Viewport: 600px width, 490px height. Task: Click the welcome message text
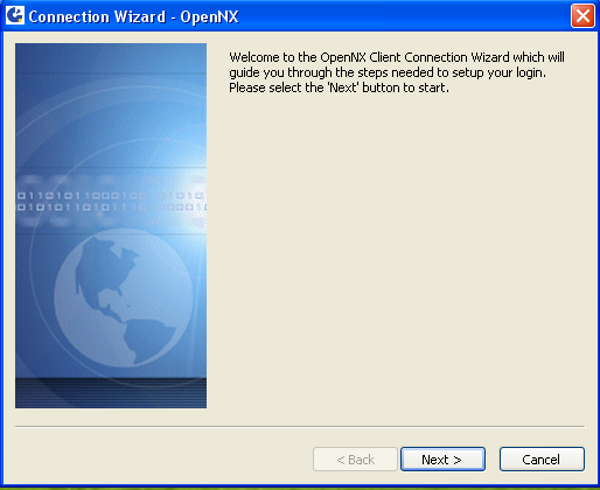(396, 72)
